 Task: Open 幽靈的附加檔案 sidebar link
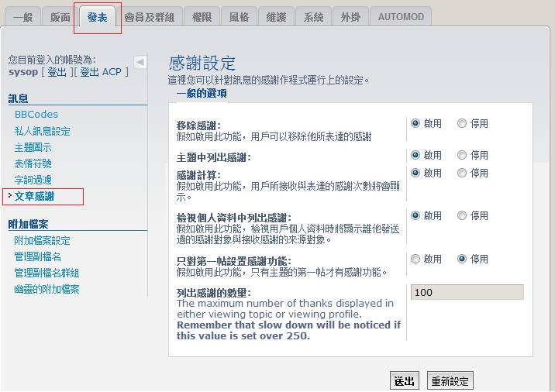pos(47,290)
